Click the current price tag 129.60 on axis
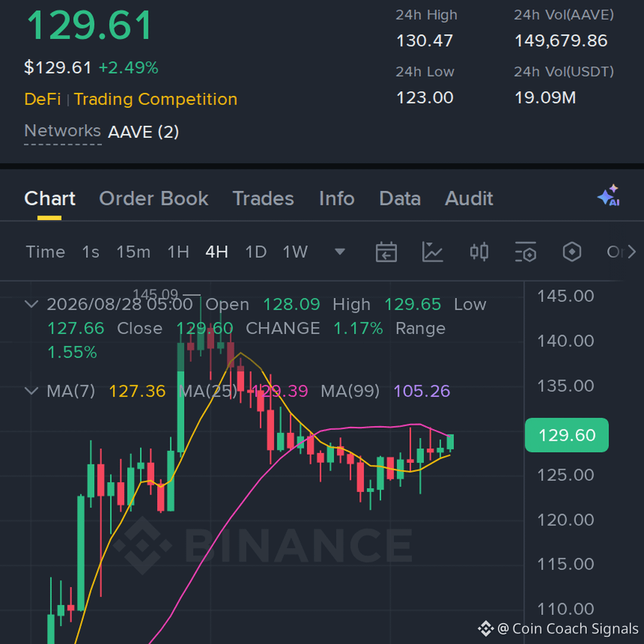Screen dimensions: 644x644 click(567, 435)
